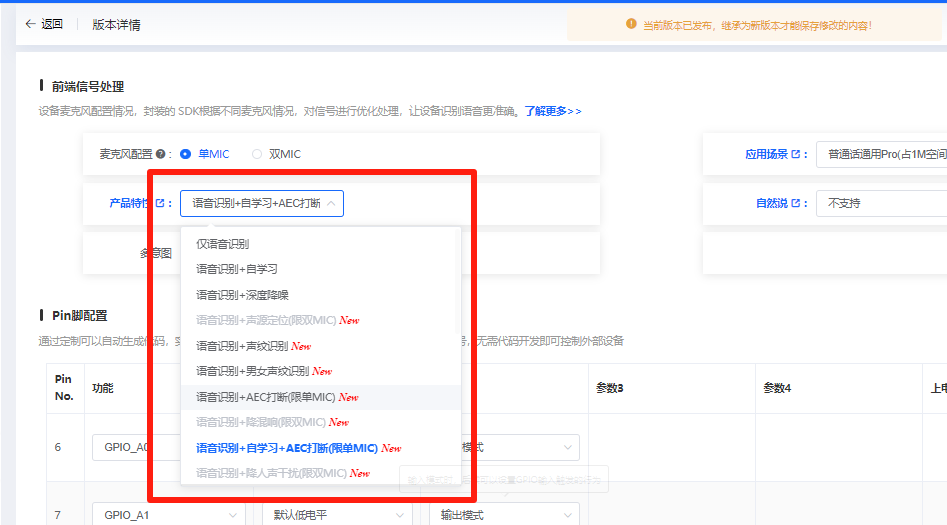Select the 双MIC radio option
Viewport: 947px width, 525px height.
click(257, 154)
